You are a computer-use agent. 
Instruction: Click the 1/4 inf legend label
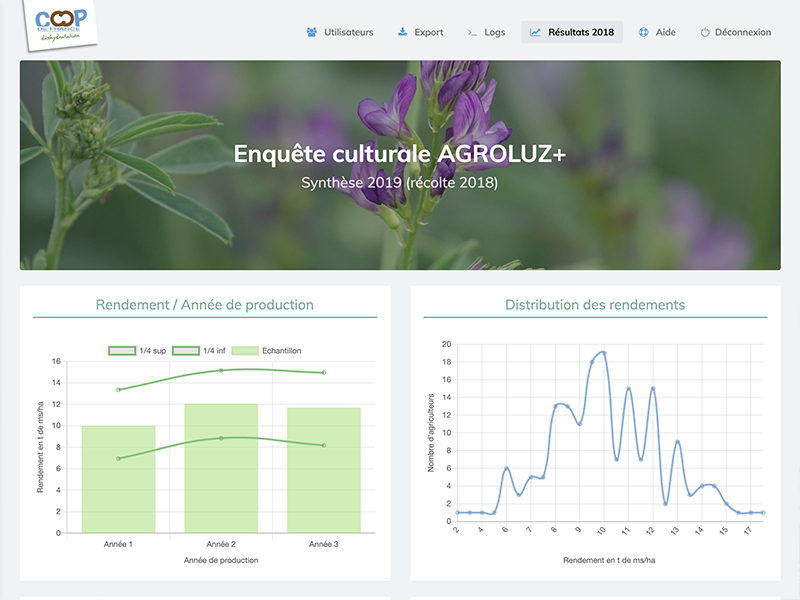coord(214,351)
